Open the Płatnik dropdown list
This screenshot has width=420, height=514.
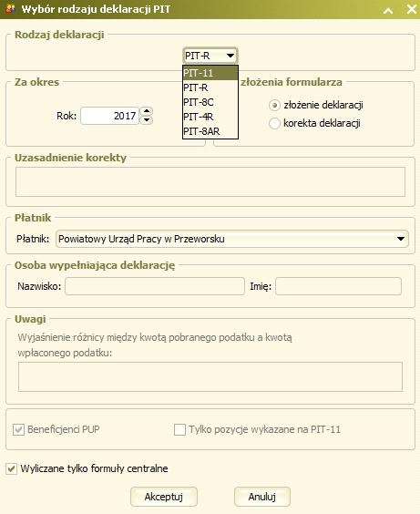pos(232,239)
